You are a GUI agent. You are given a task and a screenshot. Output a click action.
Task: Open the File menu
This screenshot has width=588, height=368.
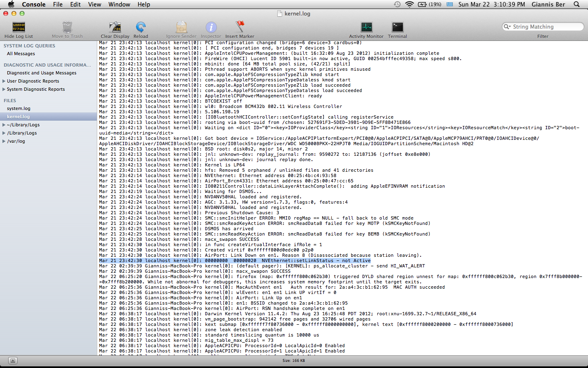[x=58, y=4]
